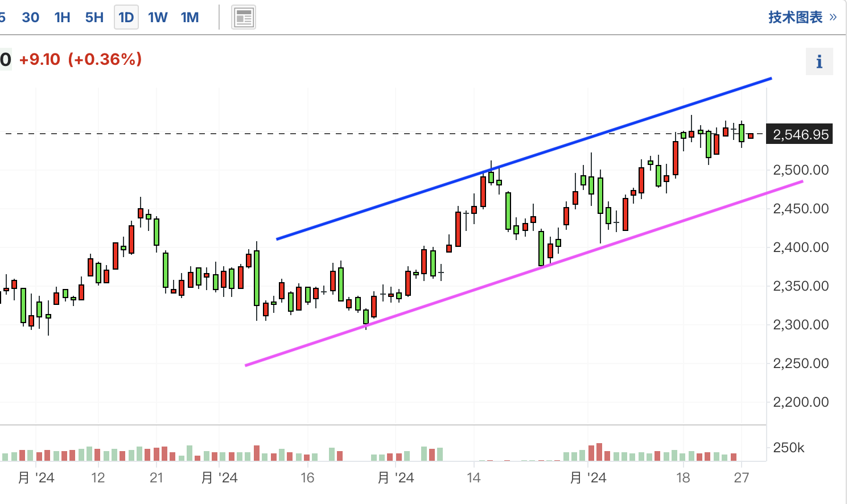Image resolution: width=848 pixels, height=504 pixels.
Task: Click the date axis label 16
Action: click(307, 478)
